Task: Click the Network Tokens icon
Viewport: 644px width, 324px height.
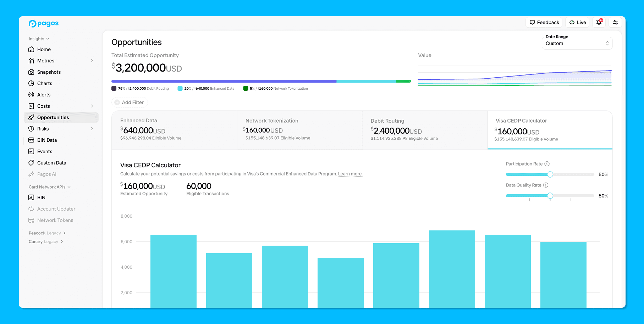Action: click(31, 220)
